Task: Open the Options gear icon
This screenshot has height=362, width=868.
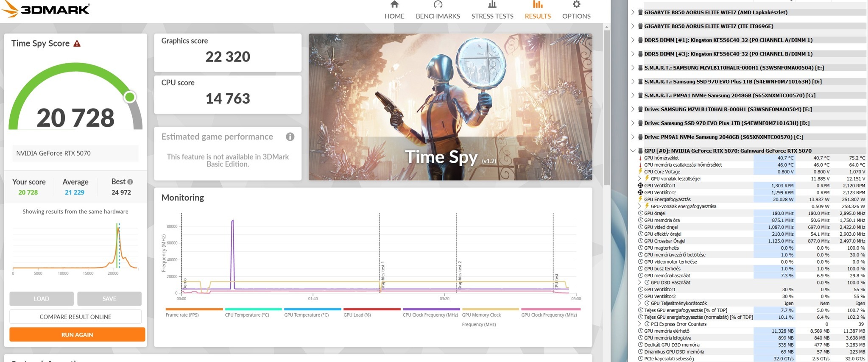Action: [576, 4]
